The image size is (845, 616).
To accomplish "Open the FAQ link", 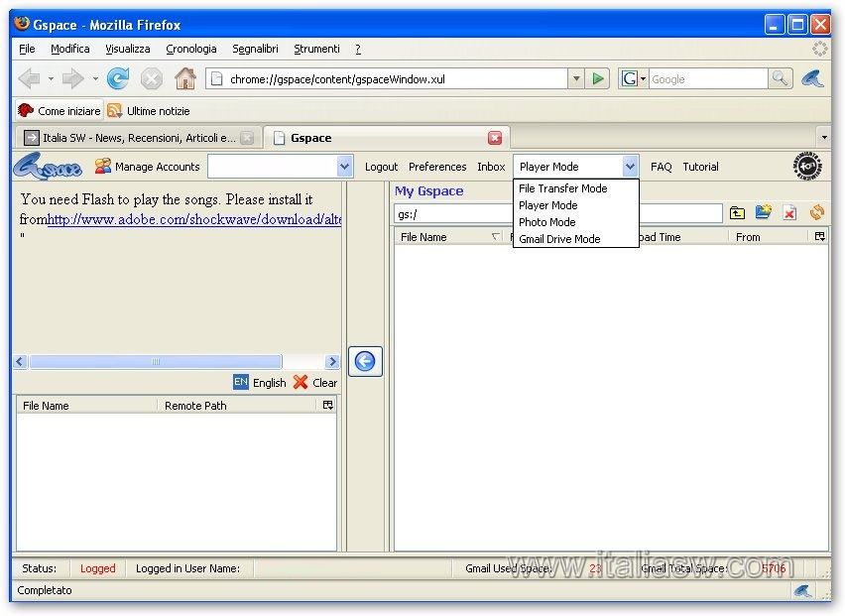I will point(661,167).
